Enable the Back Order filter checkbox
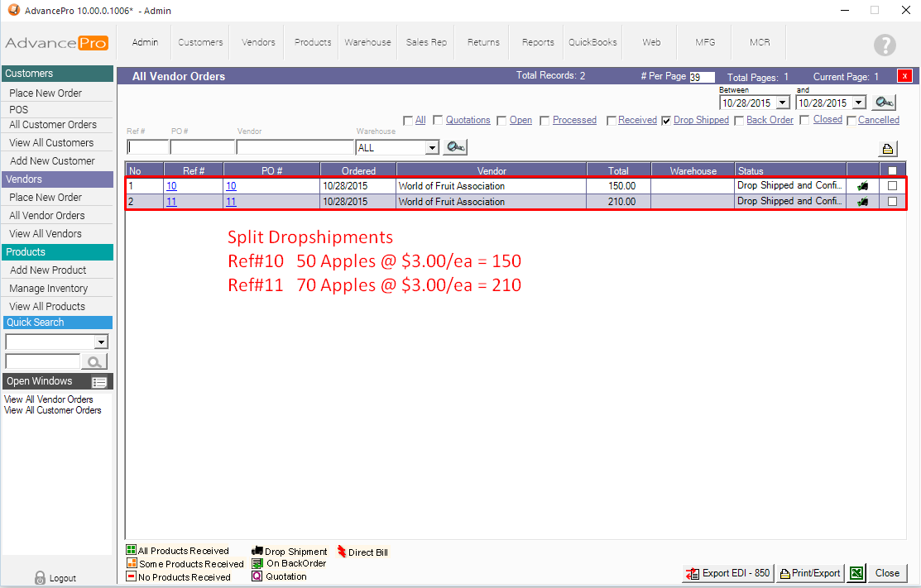The image size is (921, 588). 739,121
